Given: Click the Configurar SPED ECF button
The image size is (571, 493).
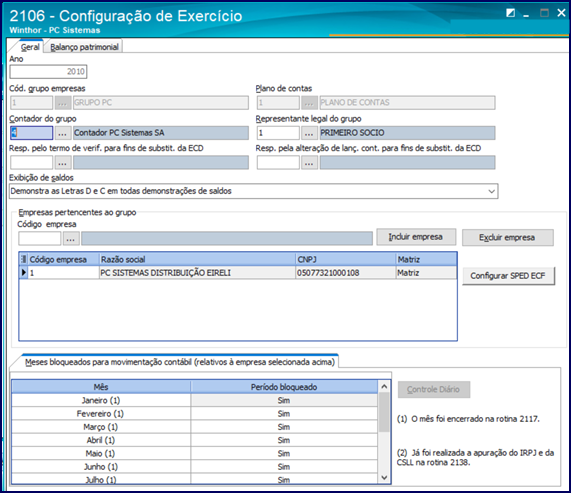Looking at the screenshot, I should (508, 276).
